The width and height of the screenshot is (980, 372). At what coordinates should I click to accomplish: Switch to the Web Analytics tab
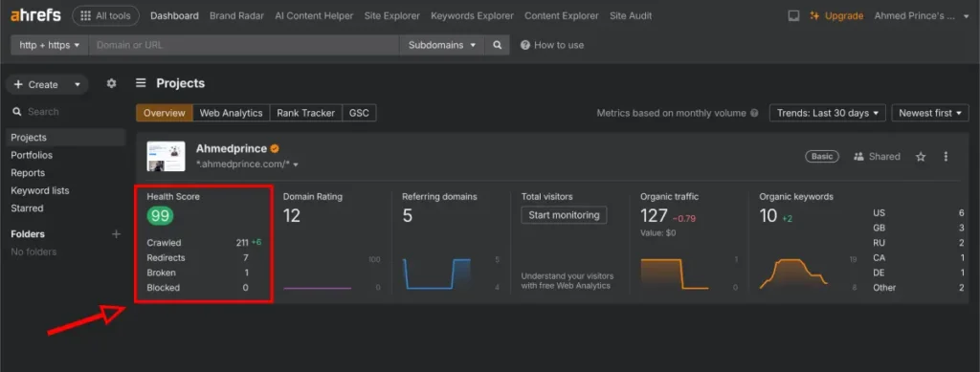coord(231,113)
